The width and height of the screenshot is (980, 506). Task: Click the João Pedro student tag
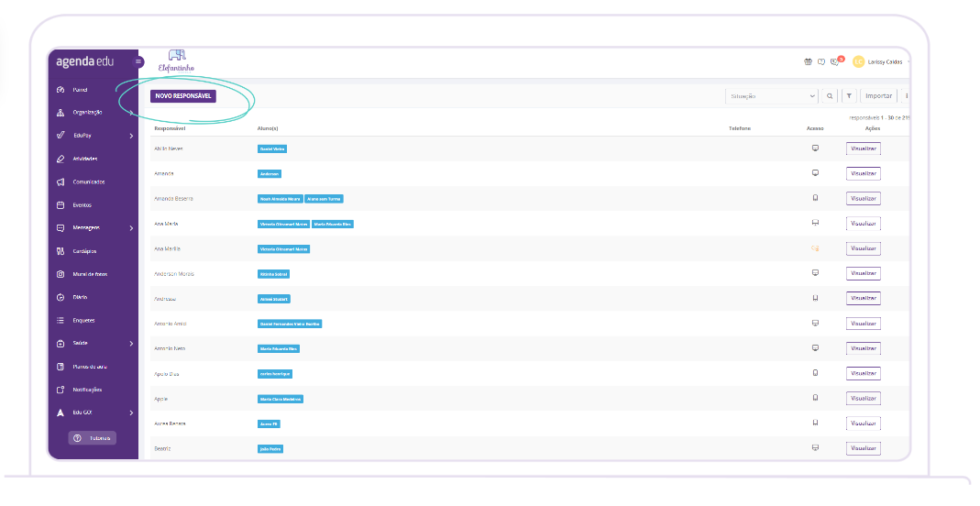click(x=270, y=448)
